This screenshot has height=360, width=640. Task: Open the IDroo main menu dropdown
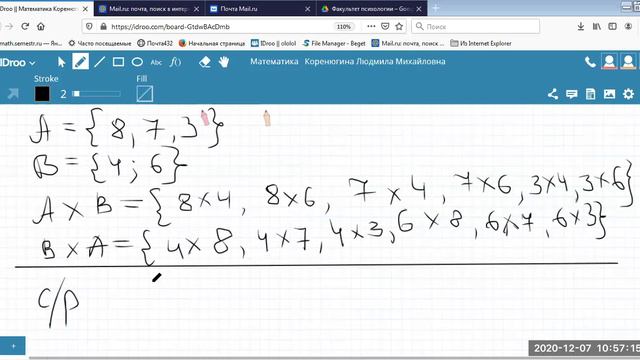(18, 62)
